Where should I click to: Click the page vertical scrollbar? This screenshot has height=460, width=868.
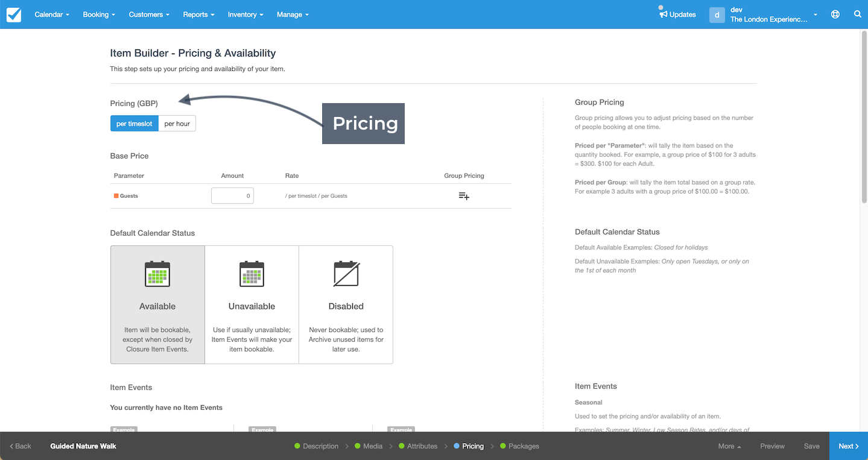point(864,118)
